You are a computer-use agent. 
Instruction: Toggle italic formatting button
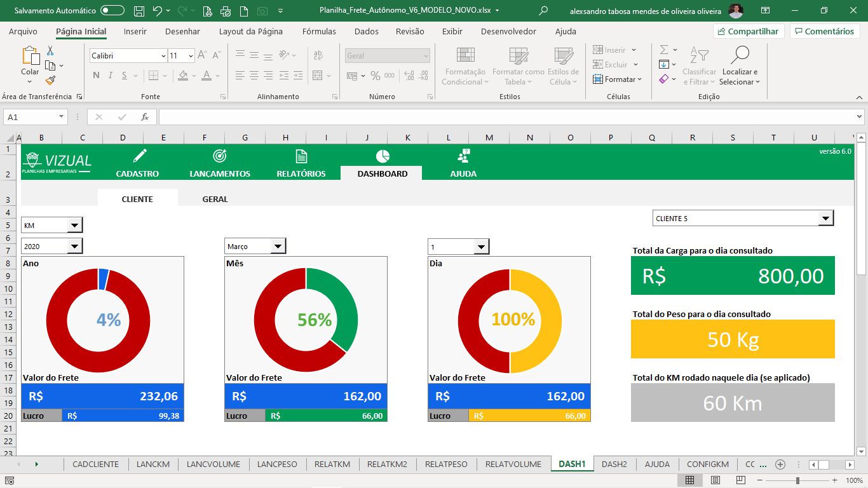[111, 76]
